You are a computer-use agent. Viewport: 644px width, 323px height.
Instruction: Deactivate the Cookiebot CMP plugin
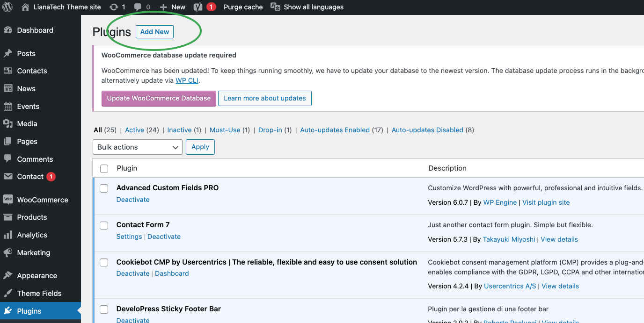(x=133, y=273)
